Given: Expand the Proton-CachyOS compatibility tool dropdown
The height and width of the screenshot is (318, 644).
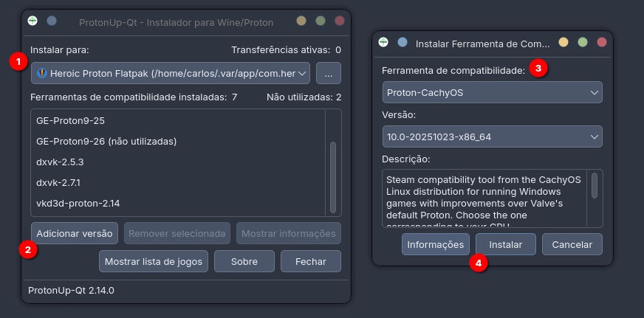Looking at the screenshot, I should click(x=493, y=92).
